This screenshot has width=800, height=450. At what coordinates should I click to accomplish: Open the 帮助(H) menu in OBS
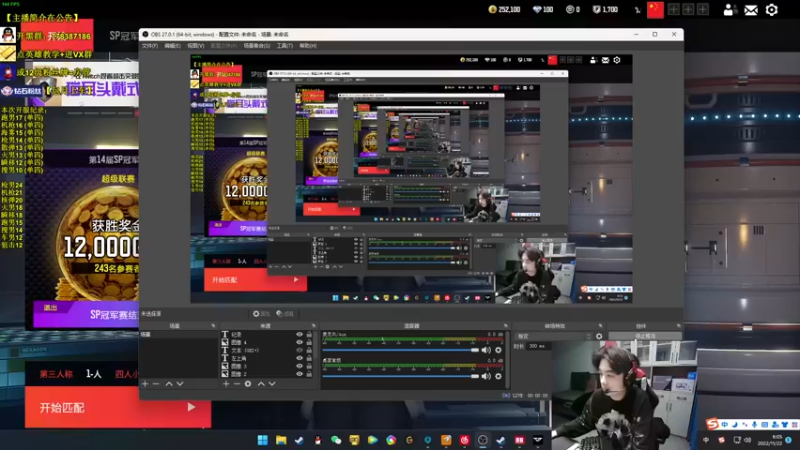click(308, 46)
